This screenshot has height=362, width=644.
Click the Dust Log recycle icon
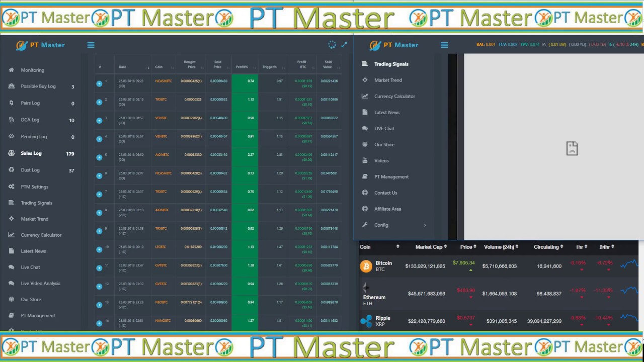point(11,170)
